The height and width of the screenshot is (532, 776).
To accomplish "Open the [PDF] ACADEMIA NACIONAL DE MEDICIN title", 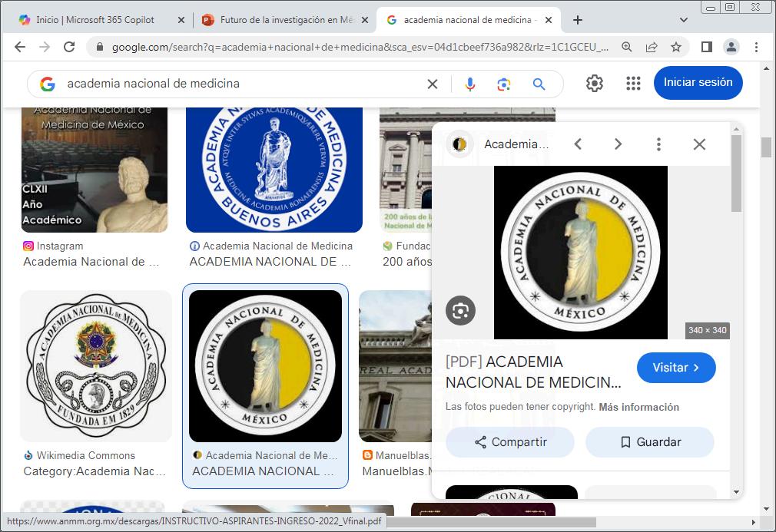I will [x=533, y=372].
